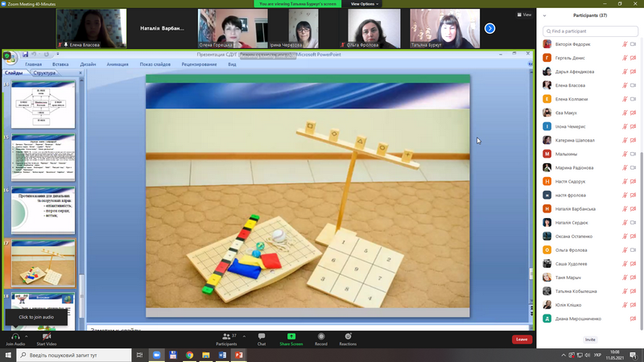The height and width of the screenshot is (362, 644).
Task: Click the Find a participant search field
Action: tap(590, 31)
